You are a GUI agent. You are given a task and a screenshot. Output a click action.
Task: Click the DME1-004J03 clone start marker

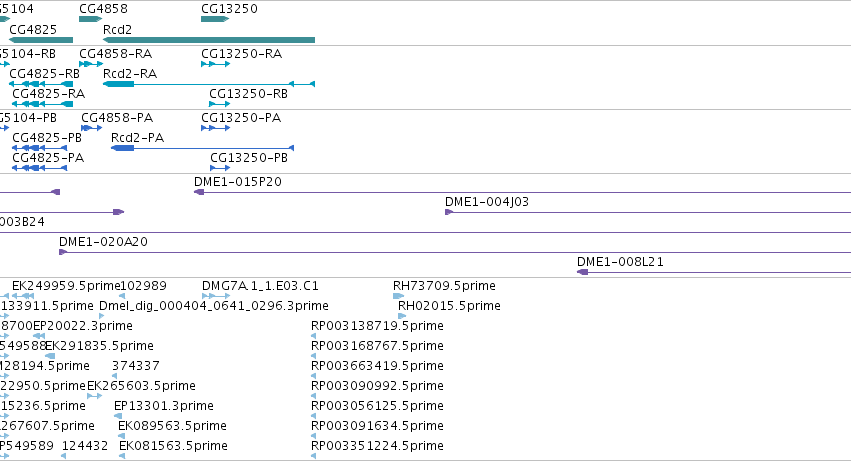(x=448, y=212)
